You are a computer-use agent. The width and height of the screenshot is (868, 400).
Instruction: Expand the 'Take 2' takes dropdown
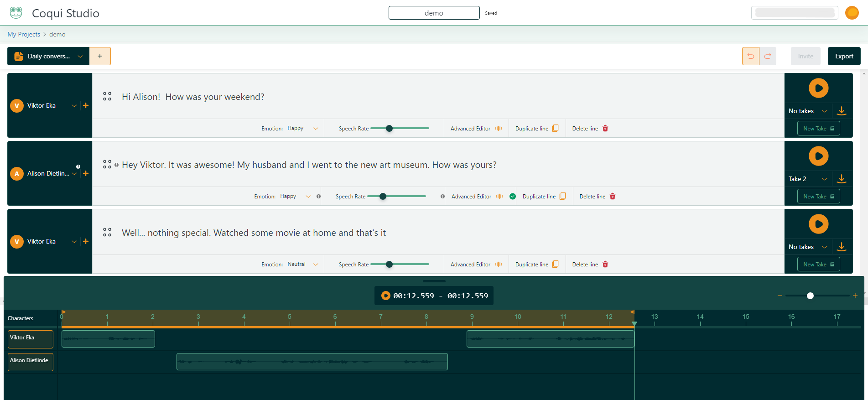point(824,179)
